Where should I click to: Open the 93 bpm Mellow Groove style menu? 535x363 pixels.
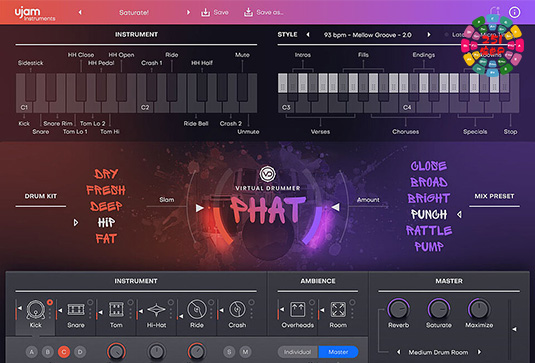(367, 35)
